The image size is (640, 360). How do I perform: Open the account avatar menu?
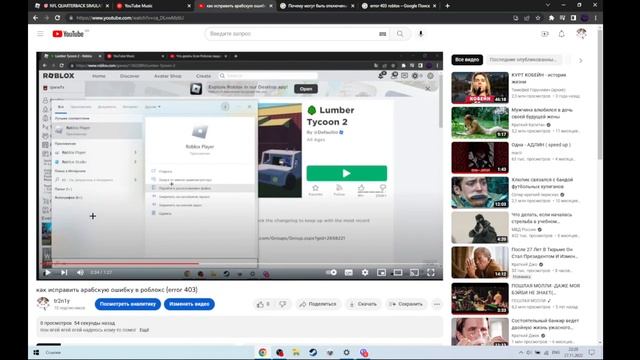[x=582, y=34]
